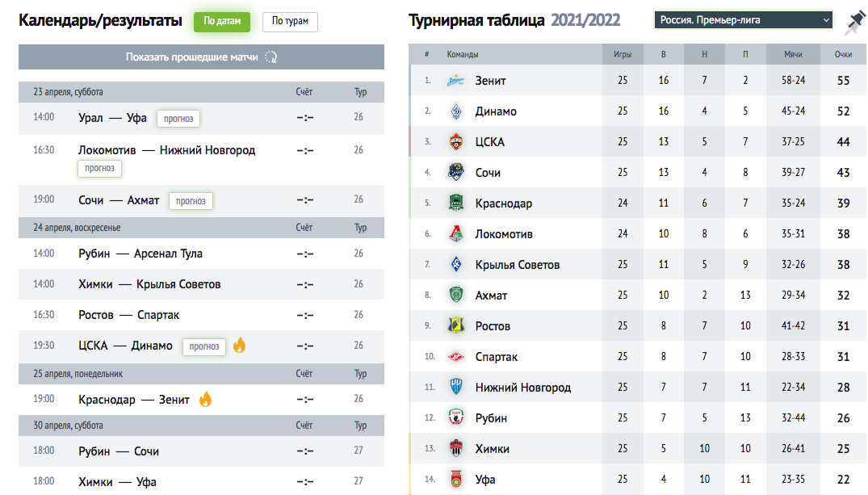This screenshot has width=868, height=495.
Task: Click flame icon next to Краснодар — Зенит
Action: point(205,399)
